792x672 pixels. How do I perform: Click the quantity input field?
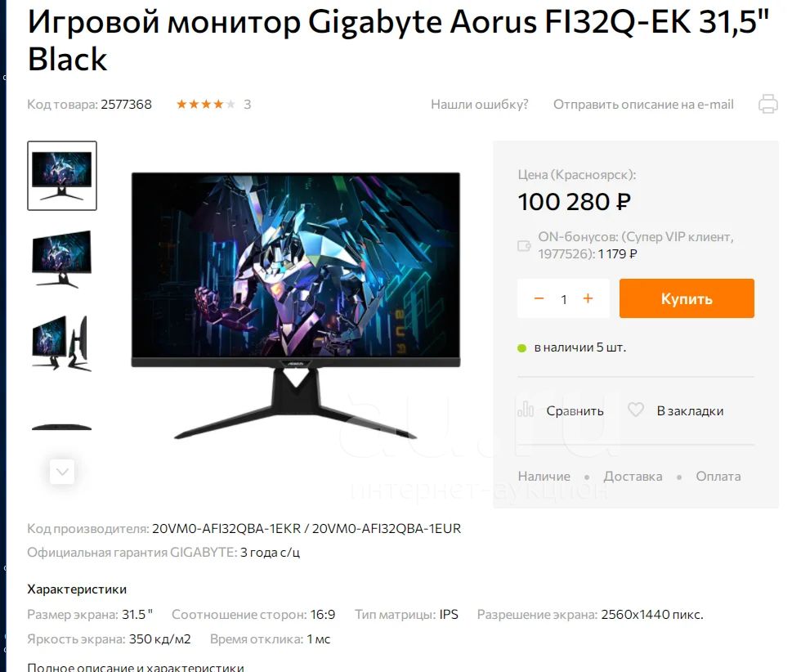pos(564,299)
